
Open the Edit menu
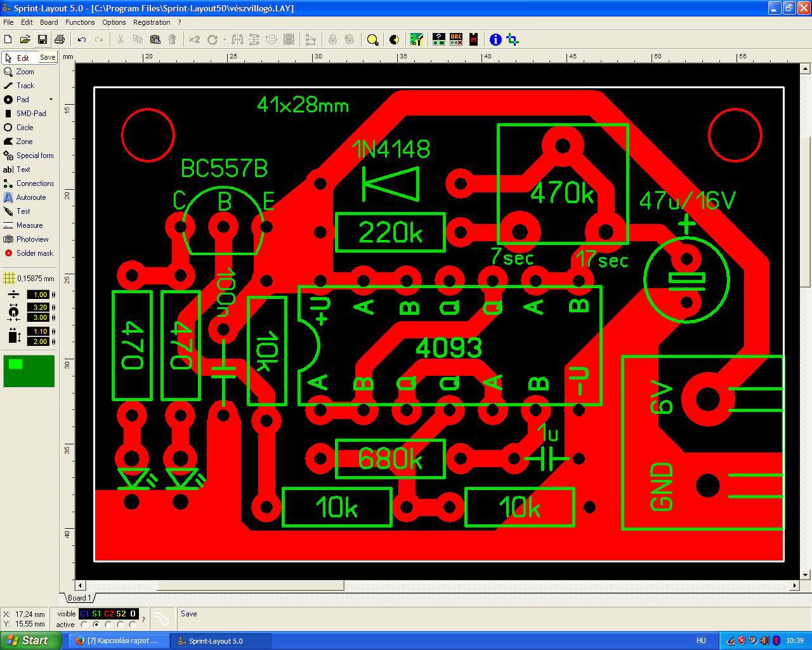(x=27, y=22)
